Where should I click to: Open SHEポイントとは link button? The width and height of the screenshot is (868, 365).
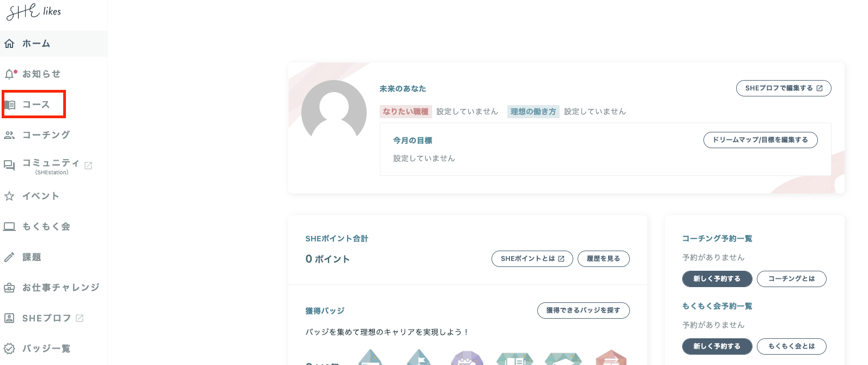(532, 259)
